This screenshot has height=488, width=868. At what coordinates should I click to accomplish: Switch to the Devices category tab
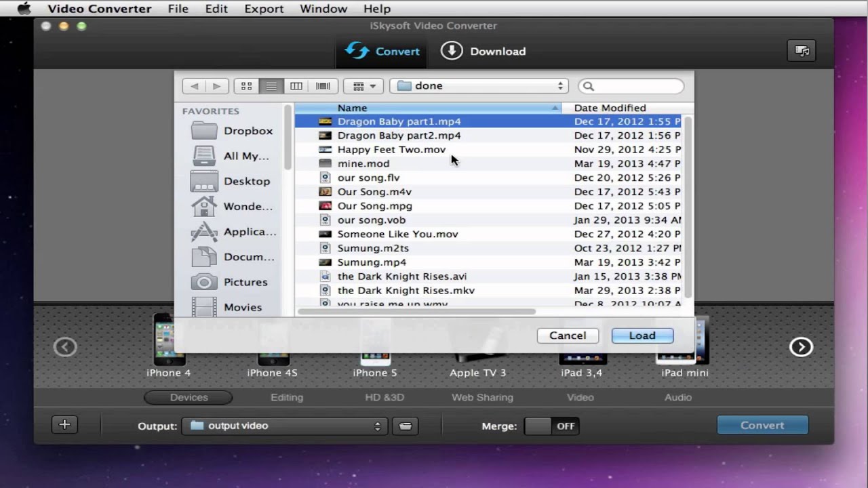pyautogui.click(x=189, y=397)
